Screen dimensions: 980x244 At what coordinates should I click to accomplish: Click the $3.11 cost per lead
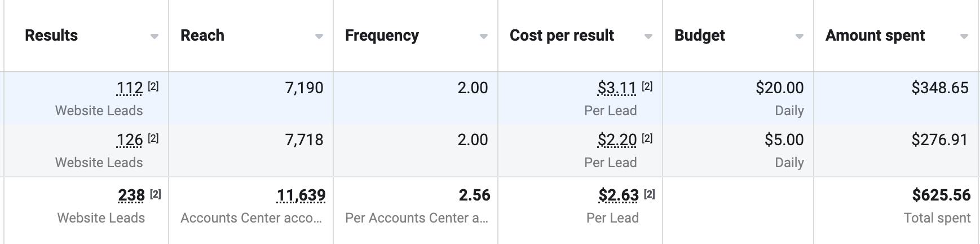[617, 88]
